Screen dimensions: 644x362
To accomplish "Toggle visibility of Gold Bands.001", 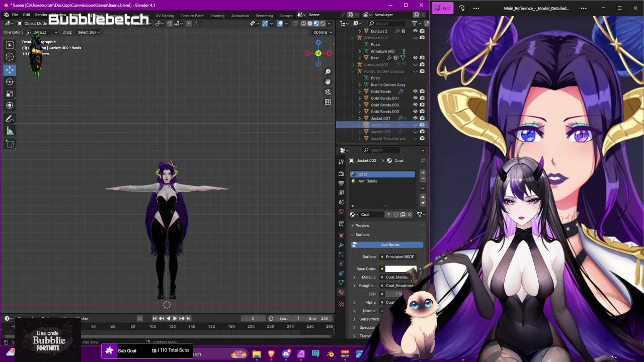I will pos(415,98).
